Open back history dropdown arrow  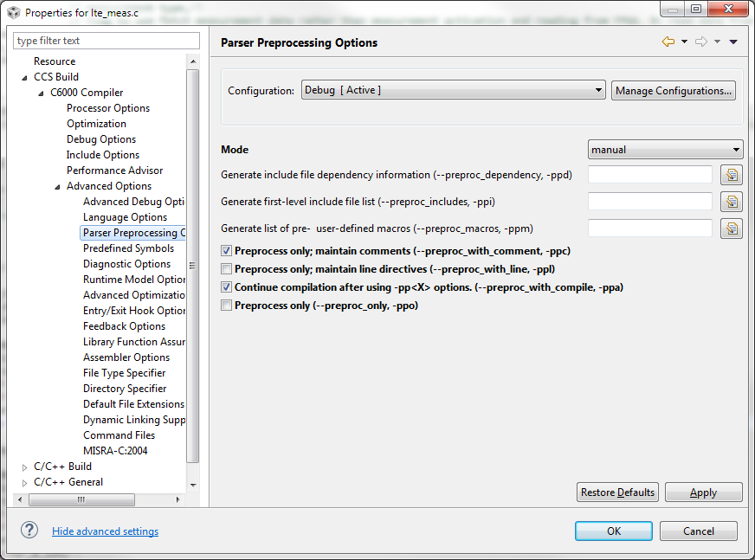pos(684,42)
